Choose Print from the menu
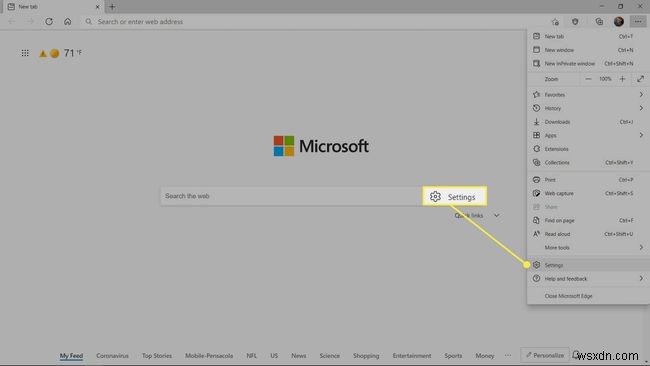Viewport: 650px width, 366px height. [x=588, y=180]
